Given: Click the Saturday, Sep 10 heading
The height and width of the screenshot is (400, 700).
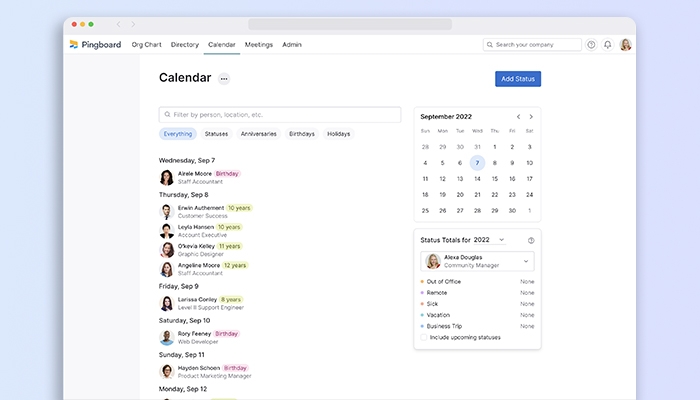Looking at the screenshot, I should (x=184, y=321).
